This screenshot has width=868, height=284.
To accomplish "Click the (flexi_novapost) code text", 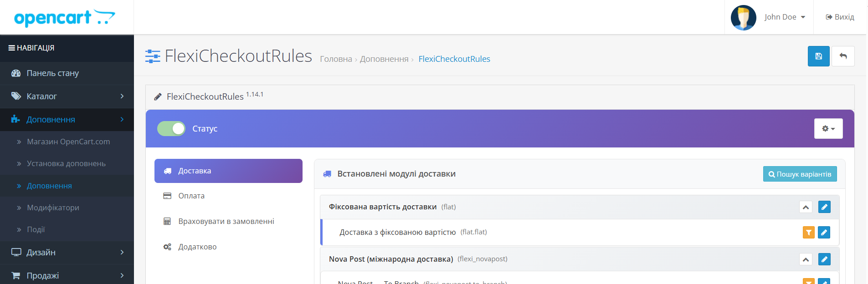I will coord(483,259).
